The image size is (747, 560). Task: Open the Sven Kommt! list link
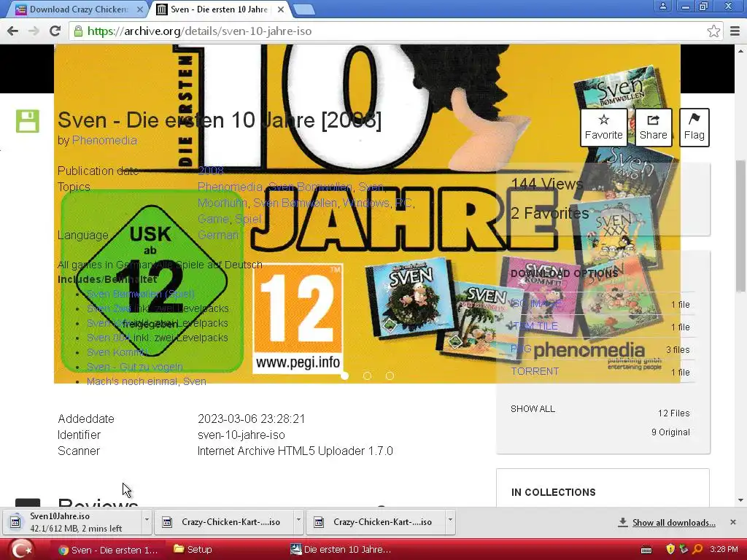pos(117,352)
